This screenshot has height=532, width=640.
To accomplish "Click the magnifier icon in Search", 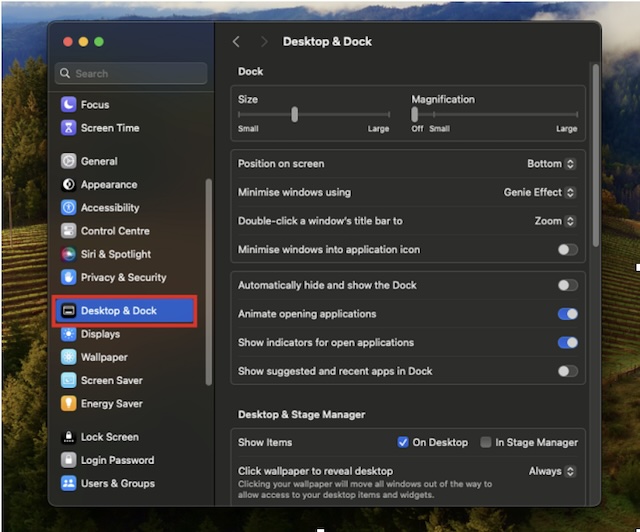I will click(x=64, y=73).
